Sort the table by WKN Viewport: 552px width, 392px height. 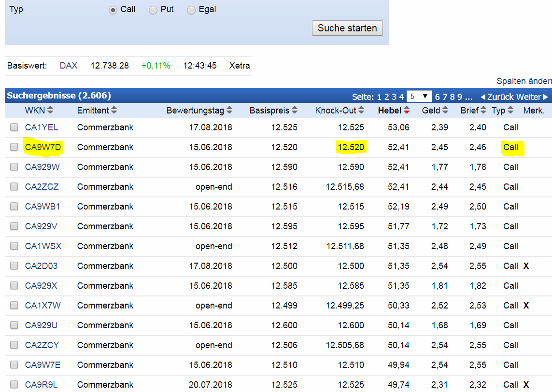coord(51,110)
